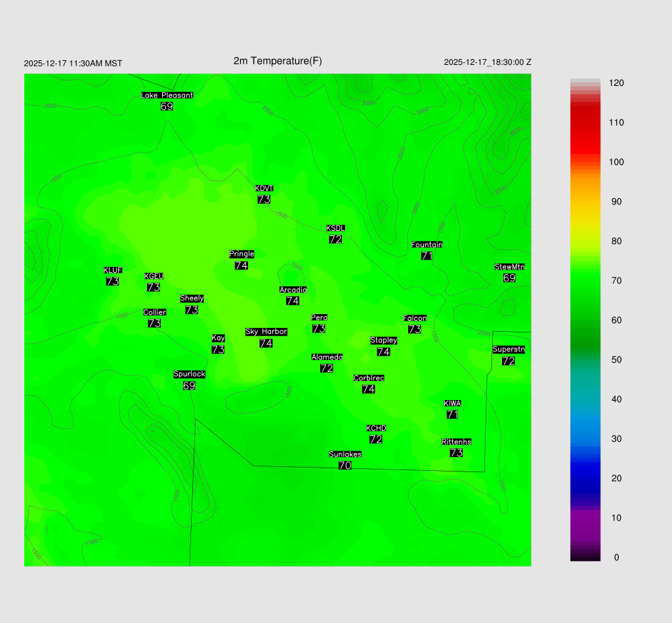Click the Fountain station label
This screenshot has height=623, width=672.
tap(427, 245)
